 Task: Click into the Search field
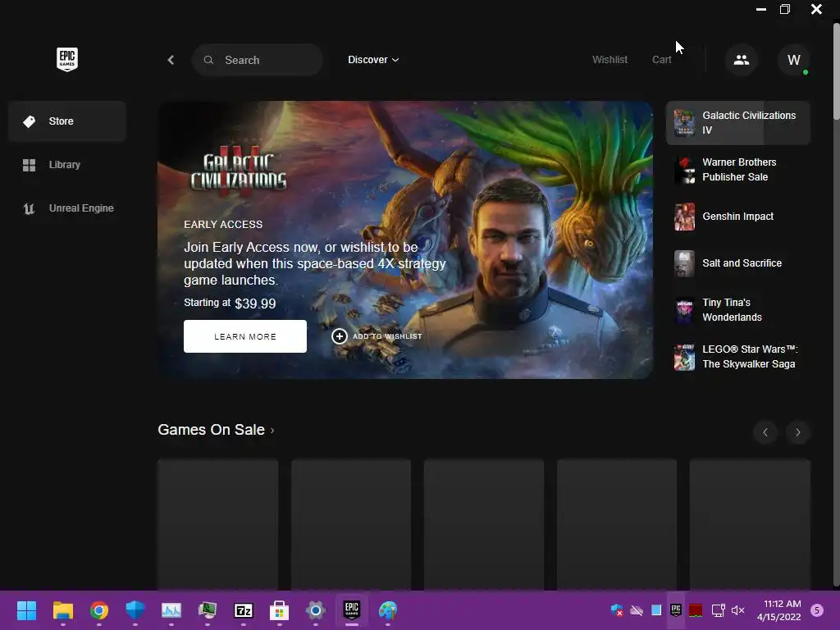(257, 60)
